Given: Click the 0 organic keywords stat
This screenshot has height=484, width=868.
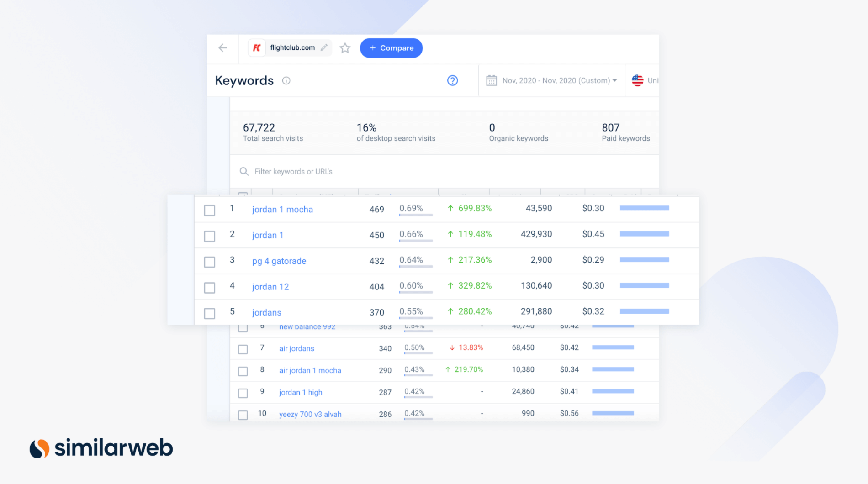Looking at the screenshot, I should [x=492, y=127].
